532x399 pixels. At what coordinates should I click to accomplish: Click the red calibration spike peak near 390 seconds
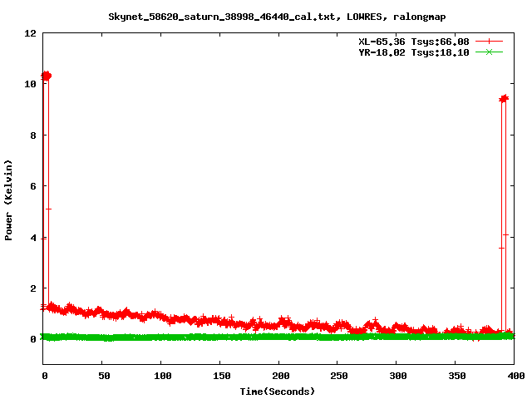pyautogui.click(x=504, y=98)
